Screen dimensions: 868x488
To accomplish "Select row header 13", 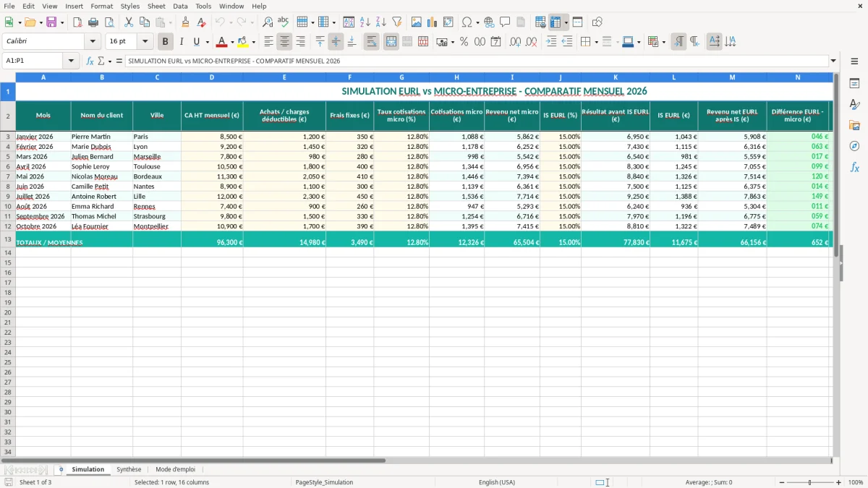I will [x=8, y=239].
